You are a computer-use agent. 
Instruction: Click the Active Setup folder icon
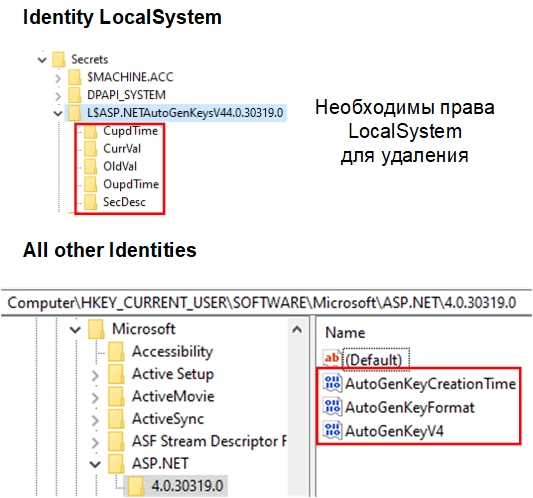tap(116, 374)
